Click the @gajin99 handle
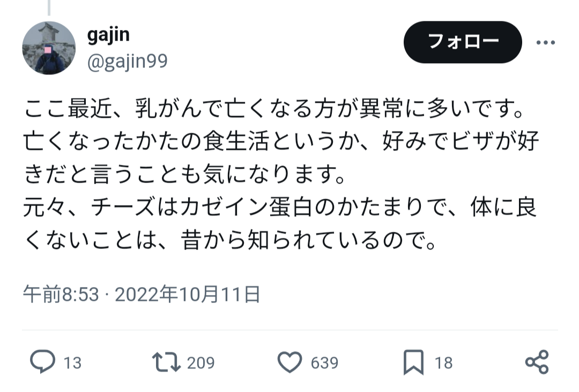The width and height of the screenshot is (579, 392). tap(128, 61)
